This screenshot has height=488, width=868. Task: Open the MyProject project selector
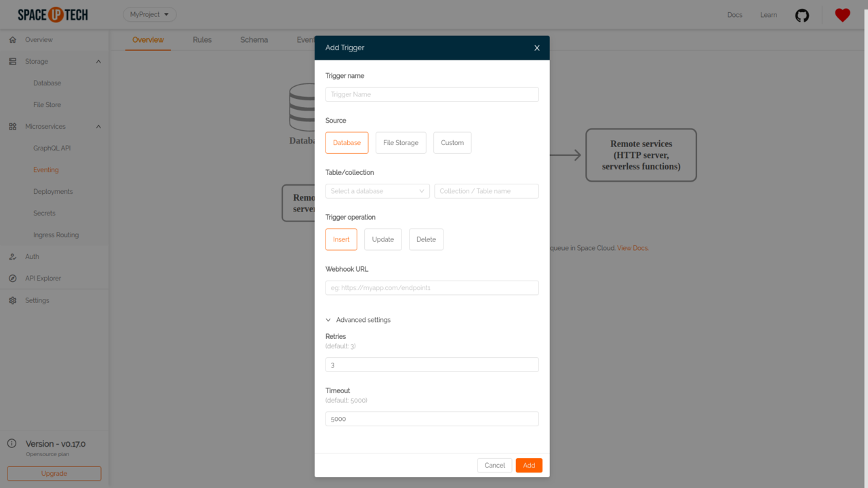pos(150,14)
